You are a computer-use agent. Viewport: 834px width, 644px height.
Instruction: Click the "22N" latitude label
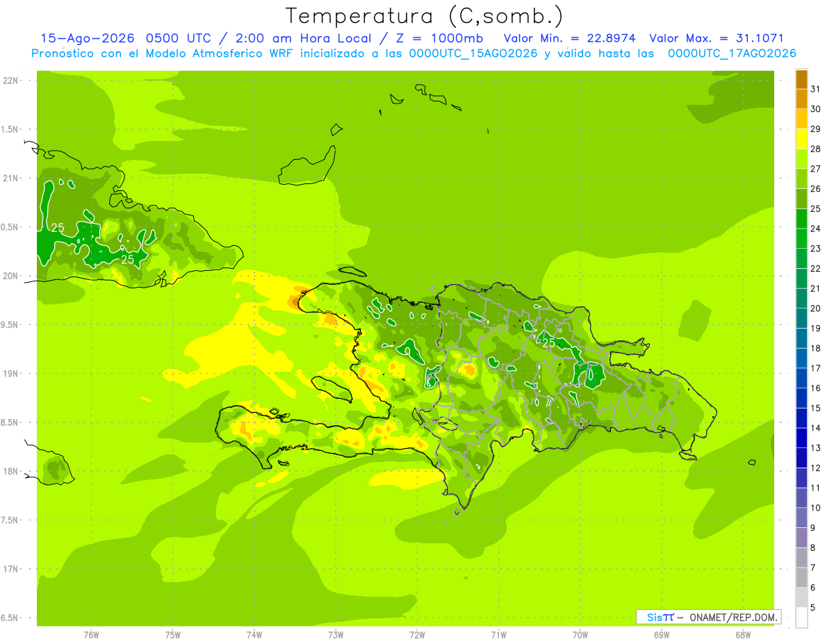coord(11,81)
